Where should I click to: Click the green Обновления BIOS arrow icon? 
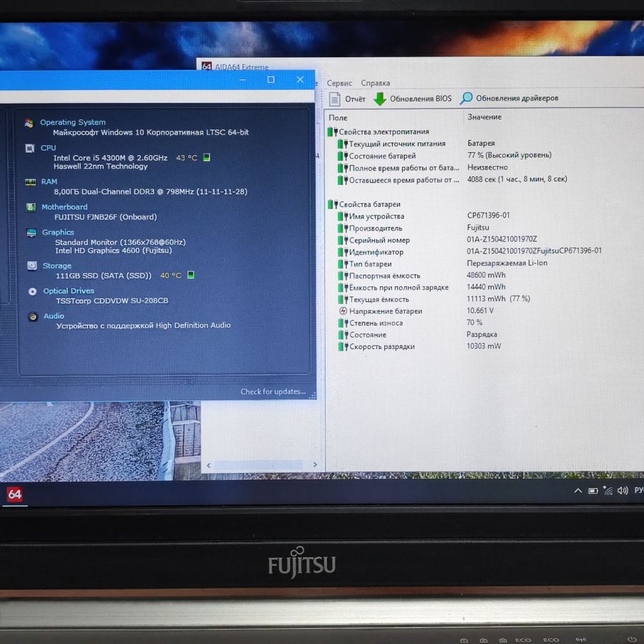click(380, 99)
